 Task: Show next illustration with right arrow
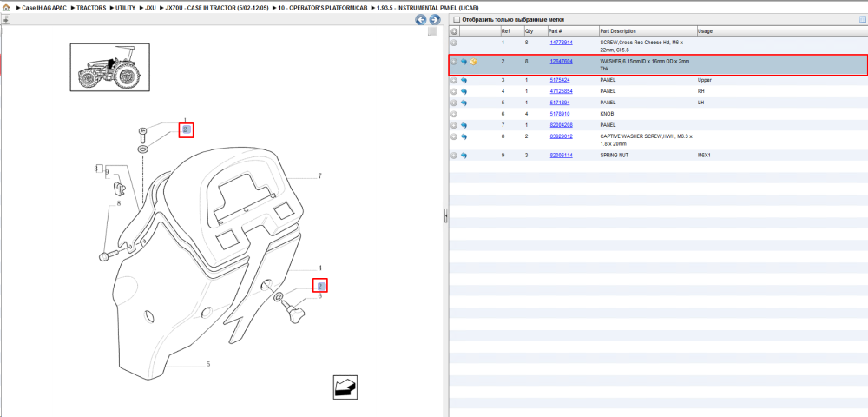click(x=435, y=20)
